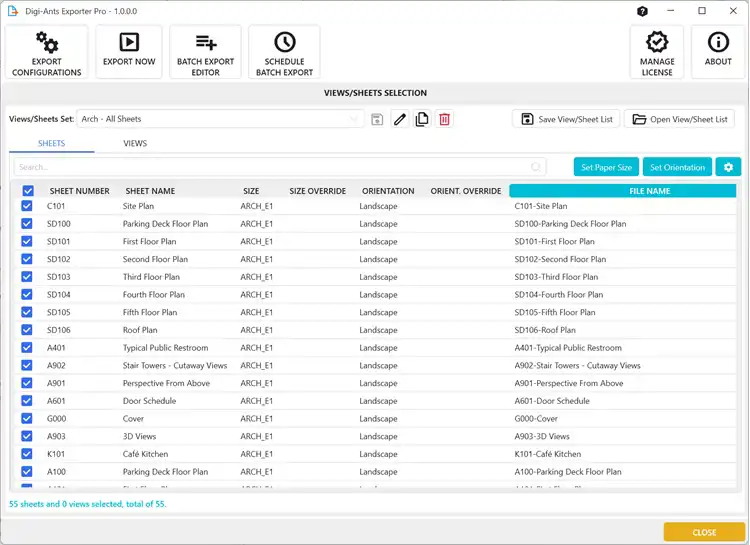Screen dimensions: 750x545
Task: Click file name 'K101-Café Kitchen'
Action: 548,454
